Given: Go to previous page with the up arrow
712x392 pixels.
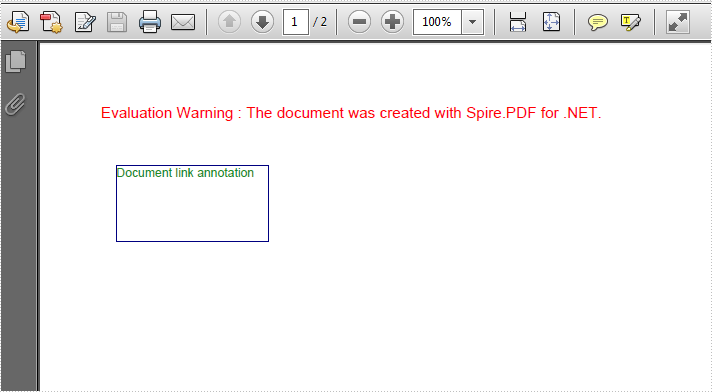Looking at the screenshot, I should click(x=229, y=22).
